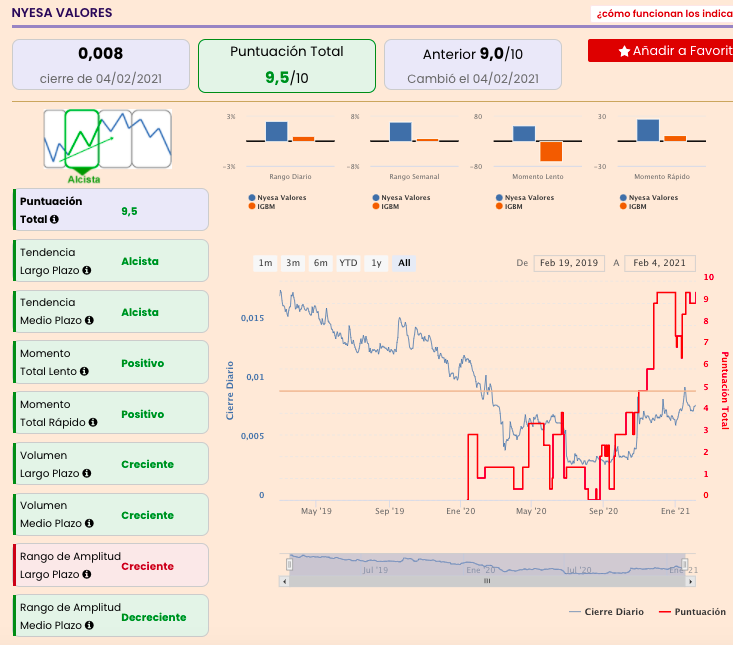Click info icon for Momento Total Rápido

[93, 422]
